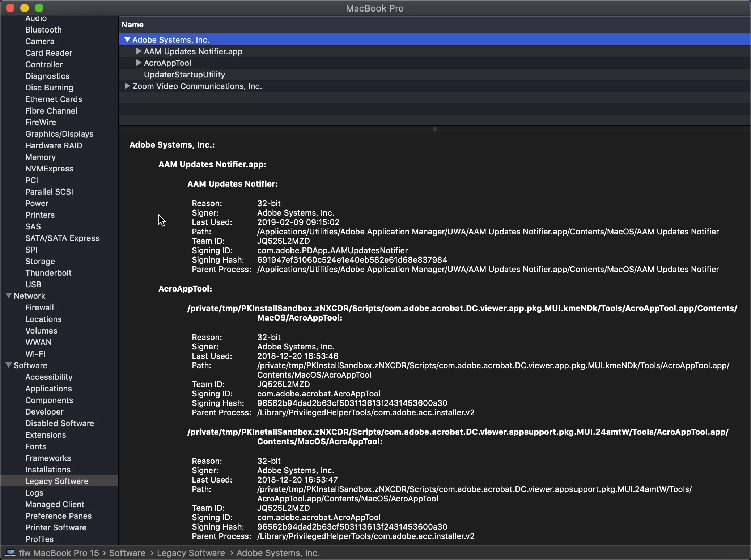Click the laptop icon in path bar
The height and width of the screenshot is (560, 751).
[x=10, y=553]
